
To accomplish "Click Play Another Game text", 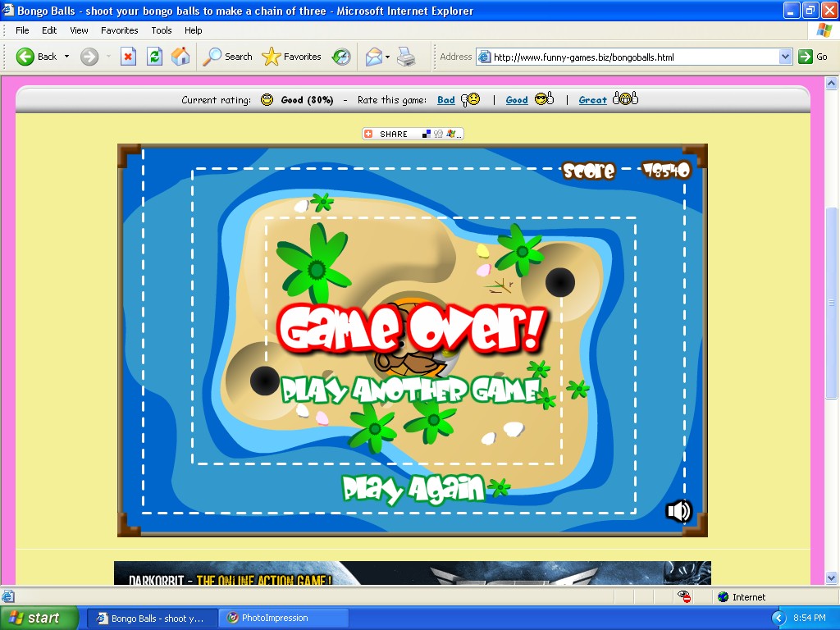I will (410, 390).
